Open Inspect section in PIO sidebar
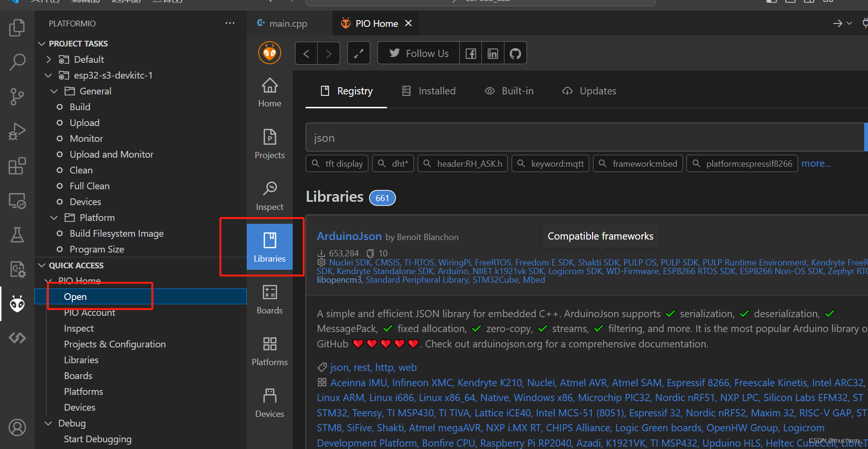Screen dimensions: 868x449 (270, 196)
